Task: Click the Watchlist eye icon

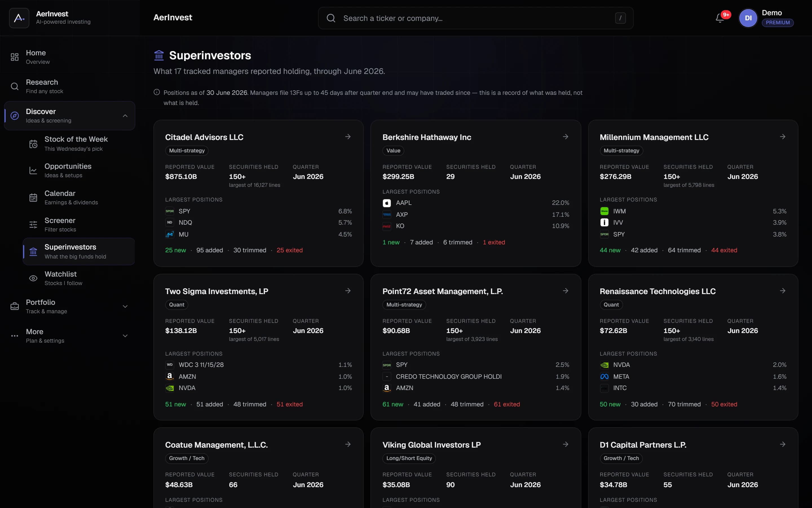Action: point(33,278)
